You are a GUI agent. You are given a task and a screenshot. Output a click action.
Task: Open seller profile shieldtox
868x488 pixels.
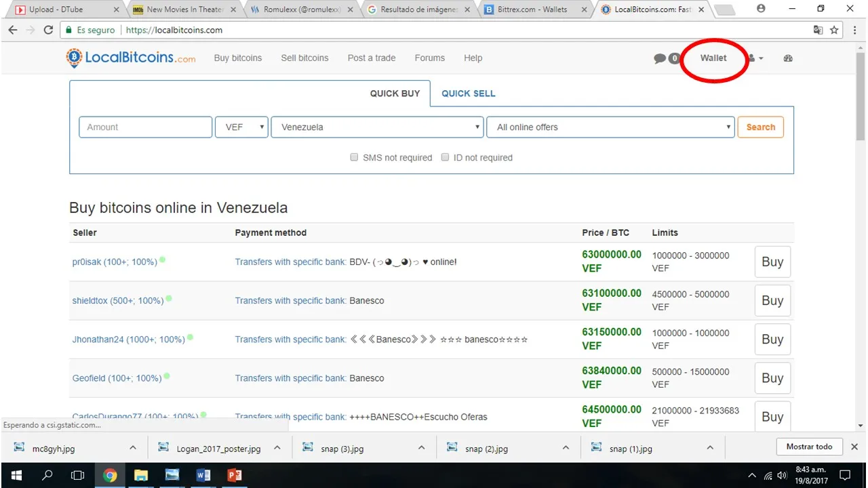pos(118,300)
